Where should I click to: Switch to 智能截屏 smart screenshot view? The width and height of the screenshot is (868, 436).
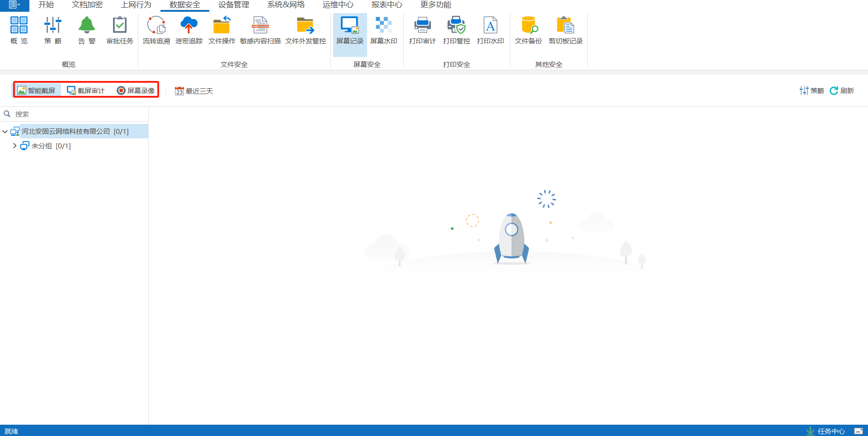pyautogui.click(x=37, y=90)
